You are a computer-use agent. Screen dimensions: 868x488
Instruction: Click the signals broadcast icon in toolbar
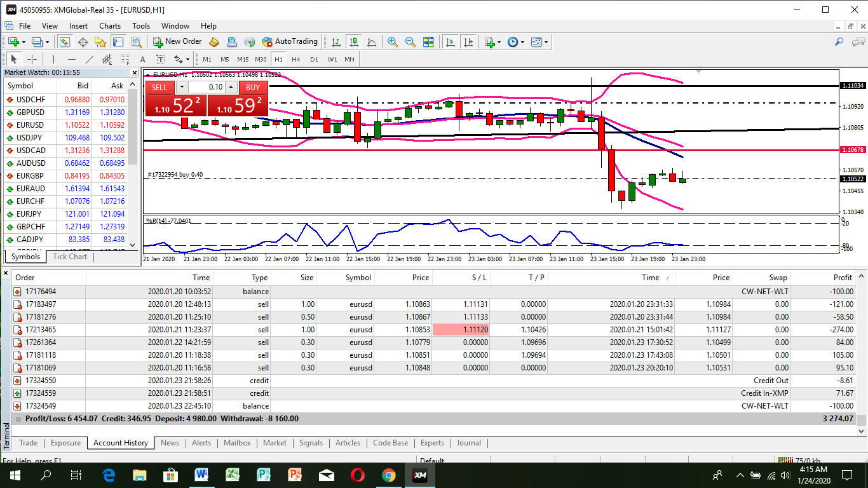point(250,42)
